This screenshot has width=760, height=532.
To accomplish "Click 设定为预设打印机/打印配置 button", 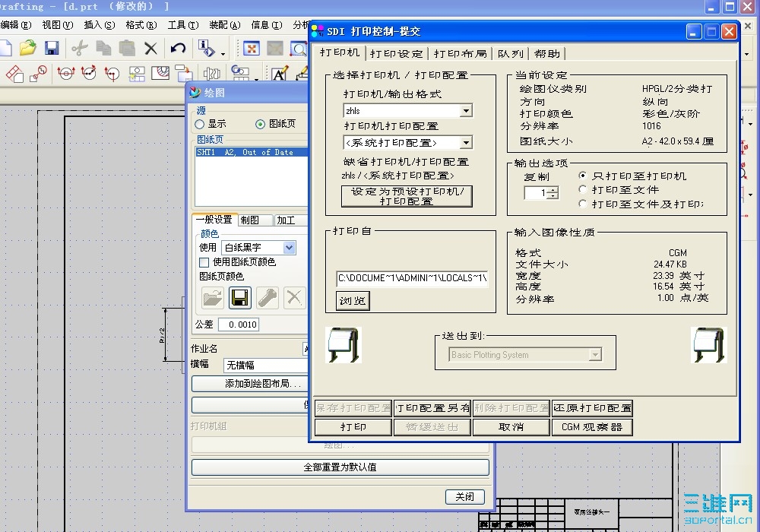I will [407, 196].
